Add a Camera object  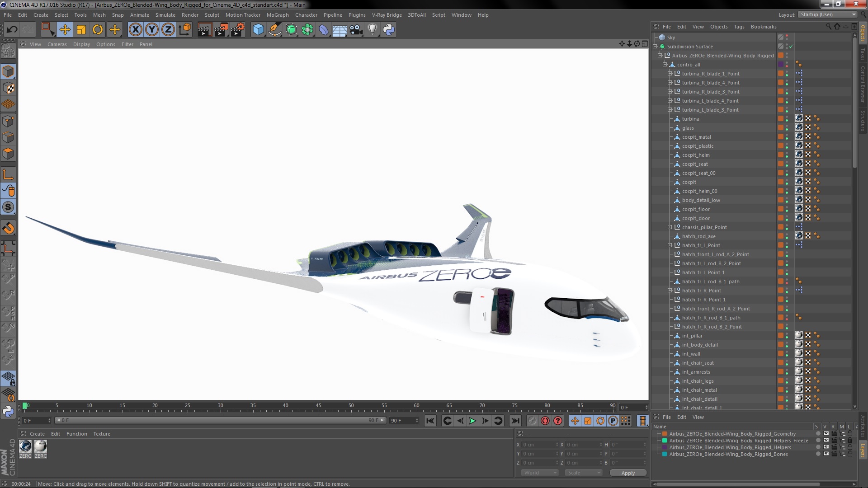[x=356, y=30]
